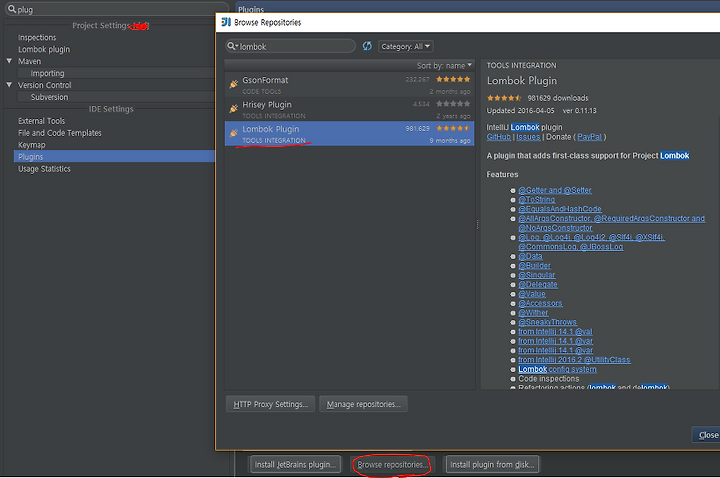Viewport: 720px width, 478px height.
Task: Select Plugins in IDE Settings
Action: pyautogui.click(x=114, y=157)
